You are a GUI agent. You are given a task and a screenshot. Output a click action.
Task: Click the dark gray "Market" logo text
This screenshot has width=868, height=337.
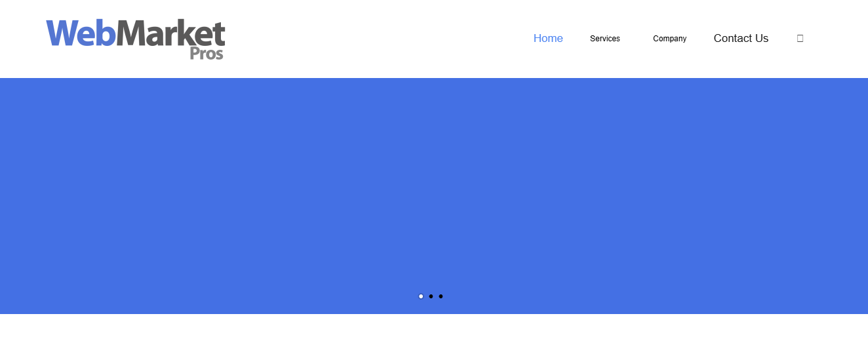(170, 34)
